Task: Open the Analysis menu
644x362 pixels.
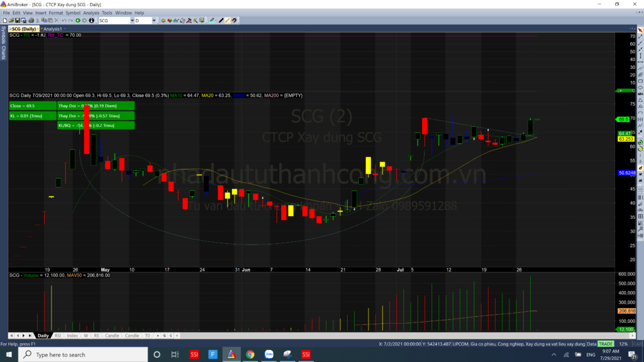Action: pos(91,13)
